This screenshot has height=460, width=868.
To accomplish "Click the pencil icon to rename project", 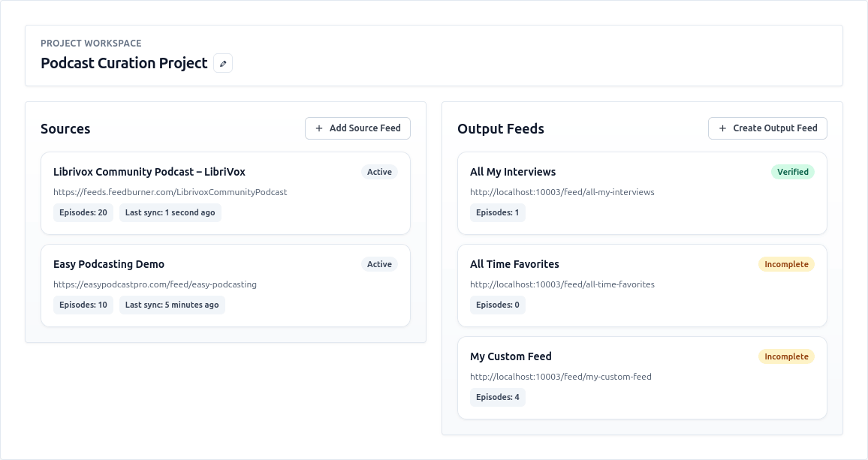I will 223,64.
